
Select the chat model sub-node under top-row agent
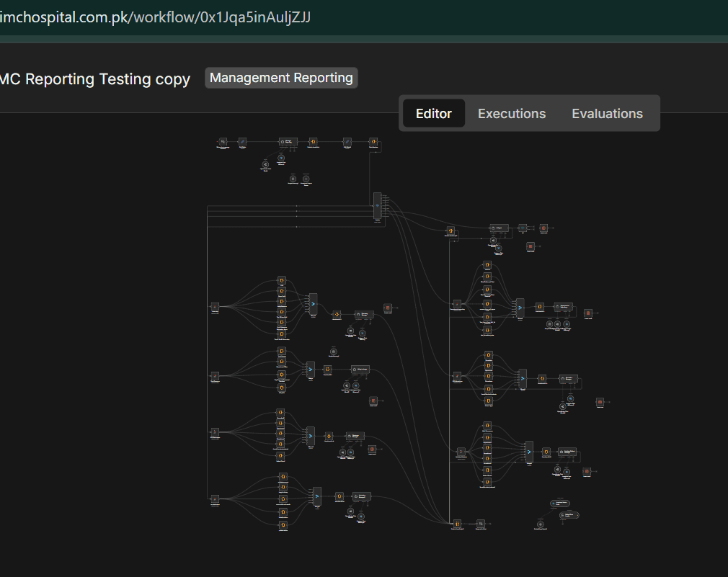pyautogui.click(x=265, y=165)
